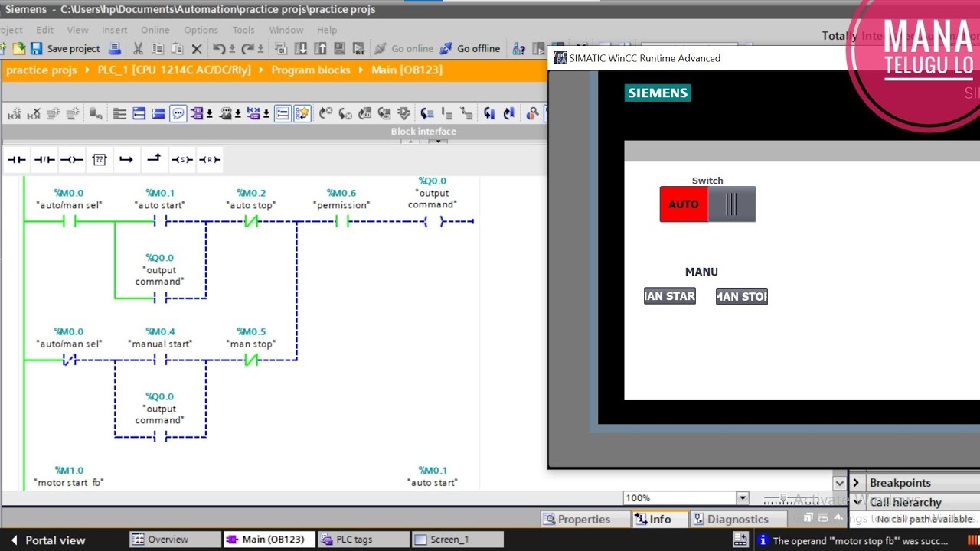The height and width of the screenshot is (551, 980).
Task: Open the undo history dropdown arrow
Action: (232, 49)
